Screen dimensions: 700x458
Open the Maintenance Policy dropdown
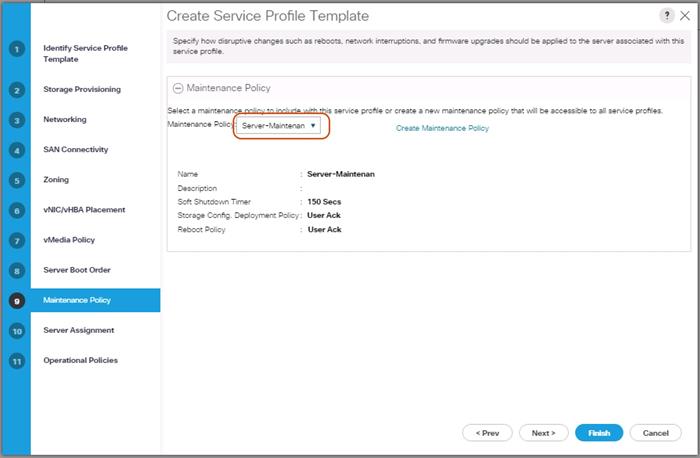coord(280,126)
